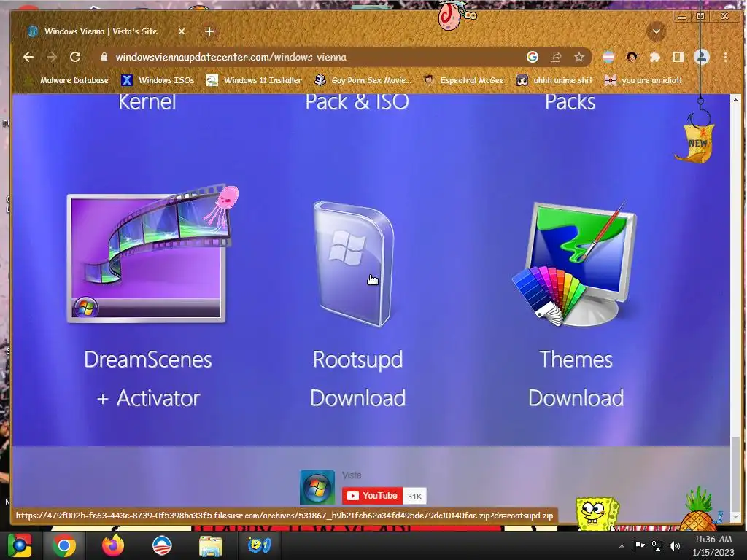The height and width of the screenshot is (560, 747).
Task: Open Extensions puzzle piece menu
Action: click(x=655, y=57)
